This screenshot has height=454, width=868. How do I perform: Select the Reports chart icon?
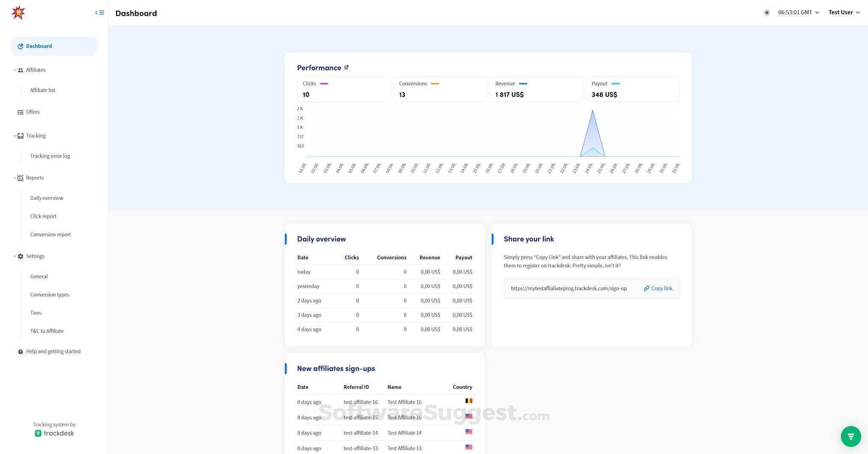pos(21,177)
